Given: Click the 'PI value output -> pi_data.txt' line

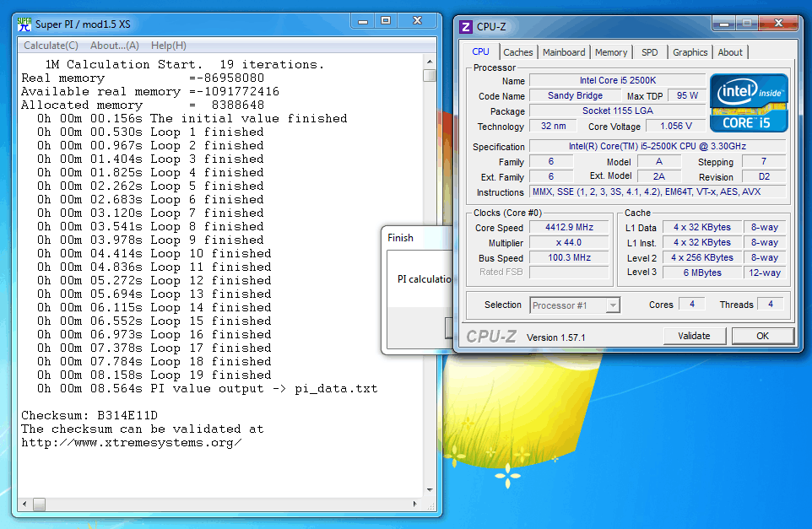Looking at the screenshot, I should pyautogui.click(x=207, y=389).
